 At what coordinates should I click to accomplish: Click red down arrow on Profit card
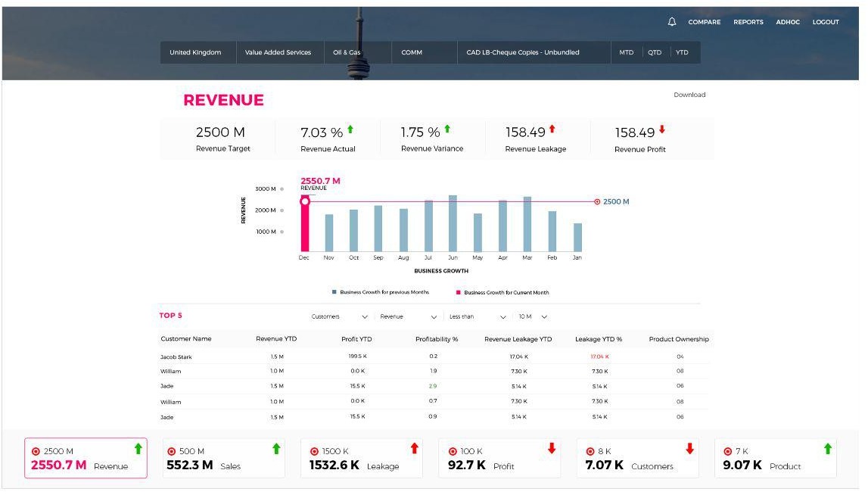coord(552,449)
